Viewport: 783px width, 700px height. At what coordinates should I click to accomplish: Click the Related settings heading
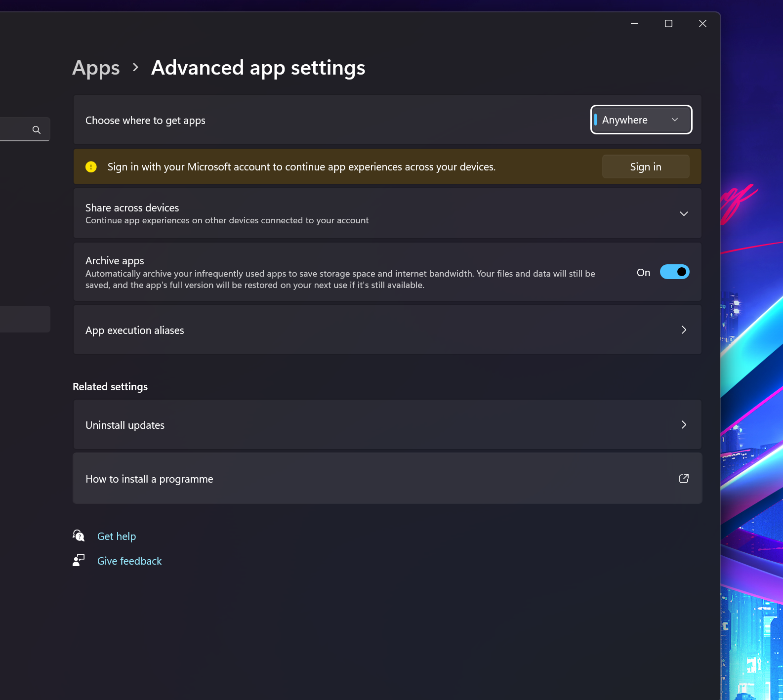pos(110,386)
